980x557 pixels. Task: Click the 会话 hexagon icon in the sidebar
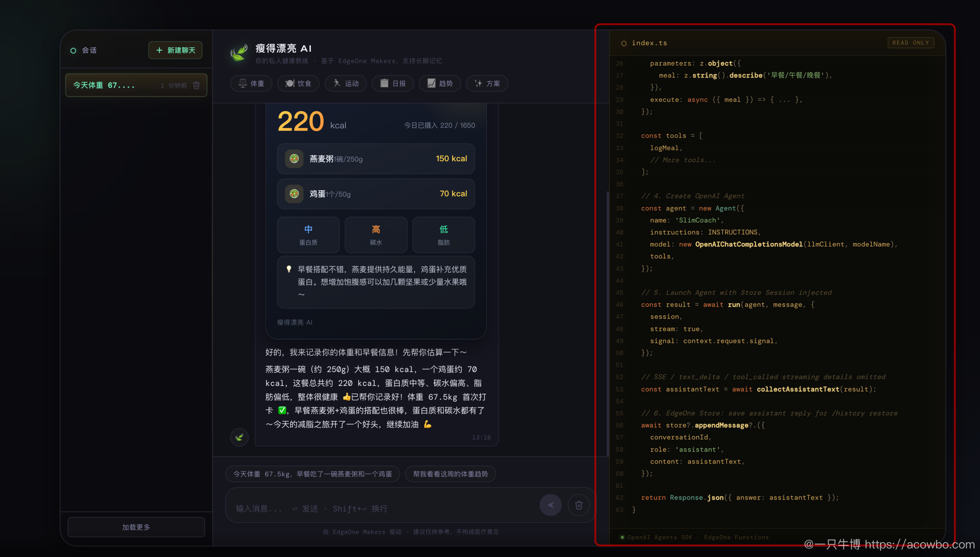(x=73, y=51)
